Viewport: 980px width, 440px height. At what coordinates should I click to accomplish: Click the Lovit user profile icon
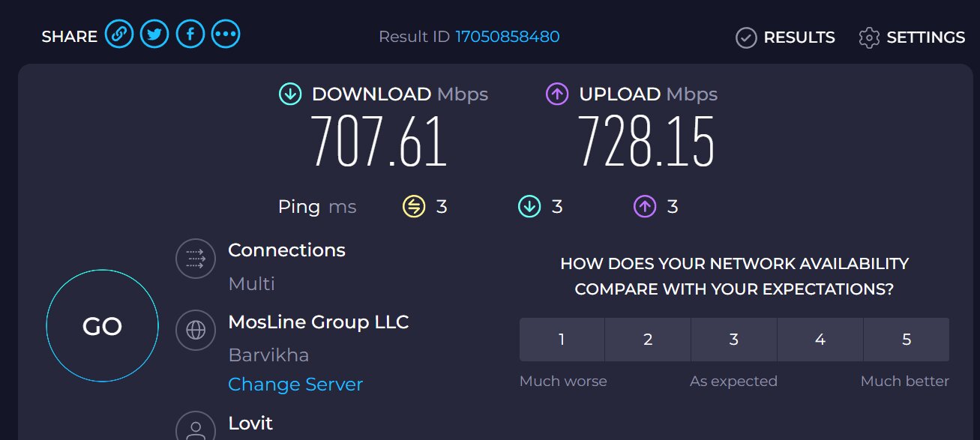click(196, 425)
